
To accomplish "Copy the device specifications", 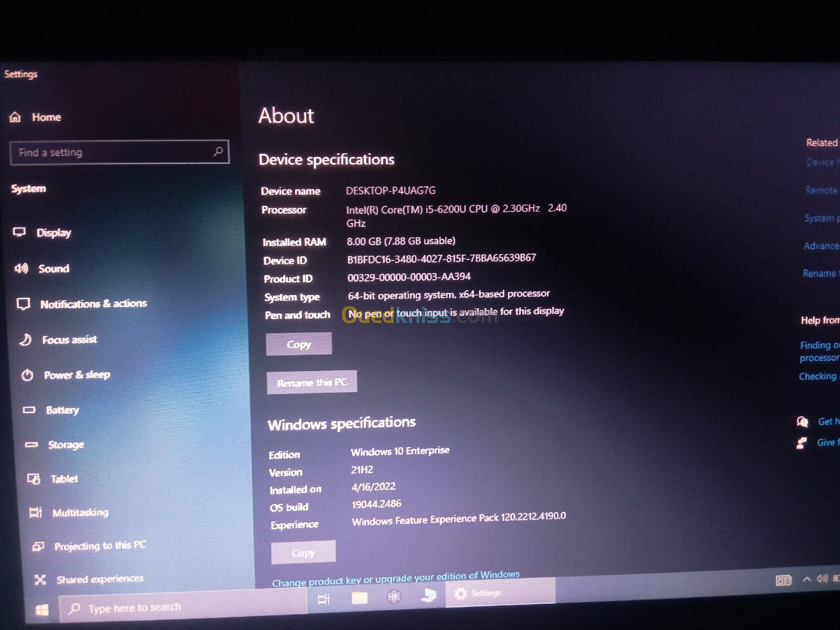I will [x=299, y=344].
